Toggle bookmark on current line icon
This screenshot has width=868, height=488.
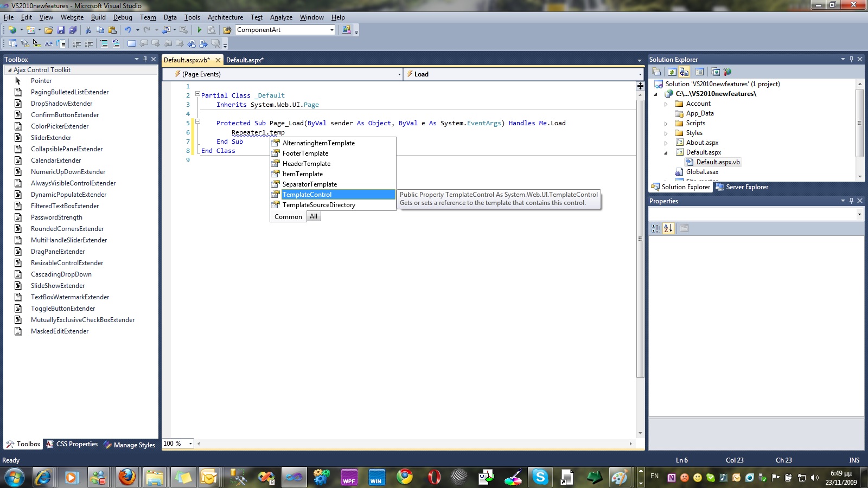131,43
